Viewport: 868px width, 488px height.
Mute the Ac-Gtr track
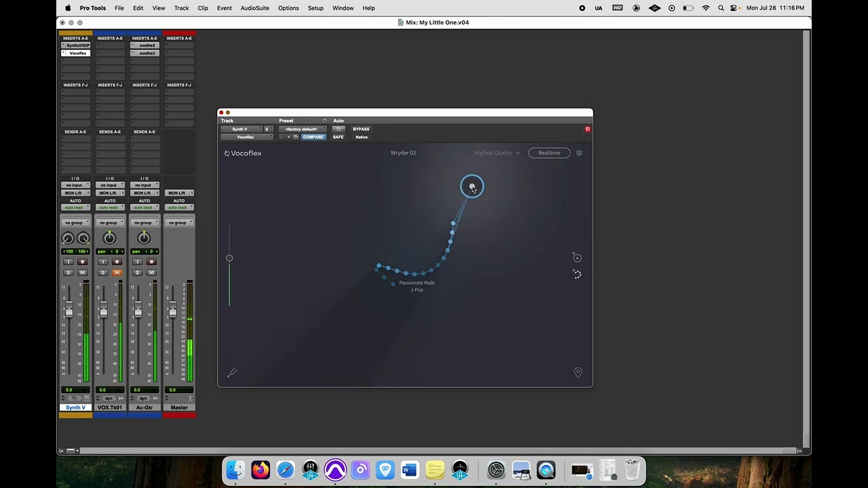pyautogui.click(x=152, y=272)
